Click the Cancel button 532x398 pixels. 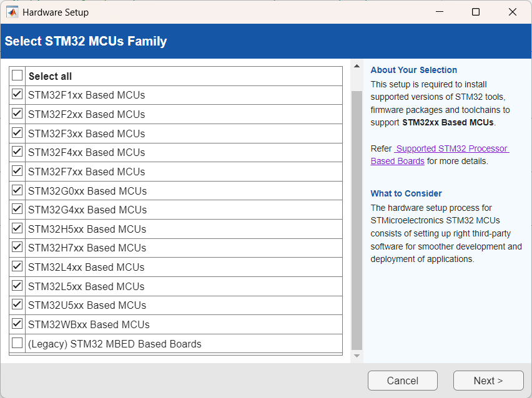(x=402, y=381)
